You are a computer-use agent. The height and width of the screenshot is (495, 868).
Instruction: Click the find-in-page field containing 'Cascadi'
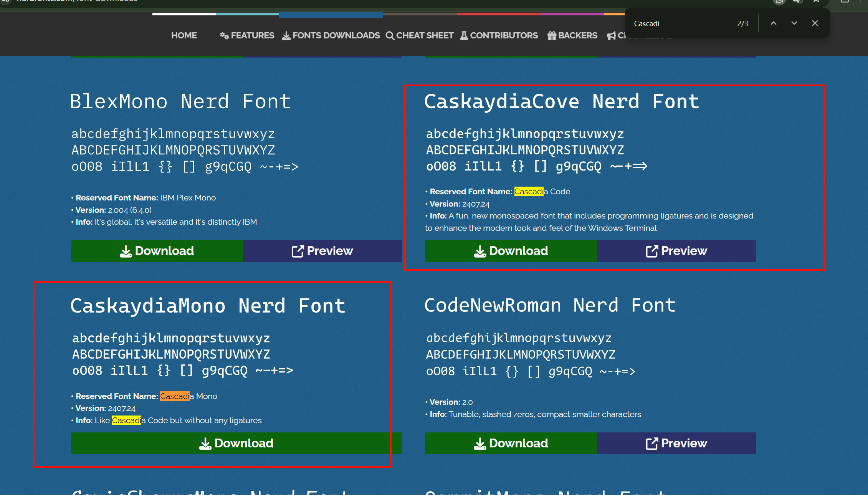coord(680,23)
